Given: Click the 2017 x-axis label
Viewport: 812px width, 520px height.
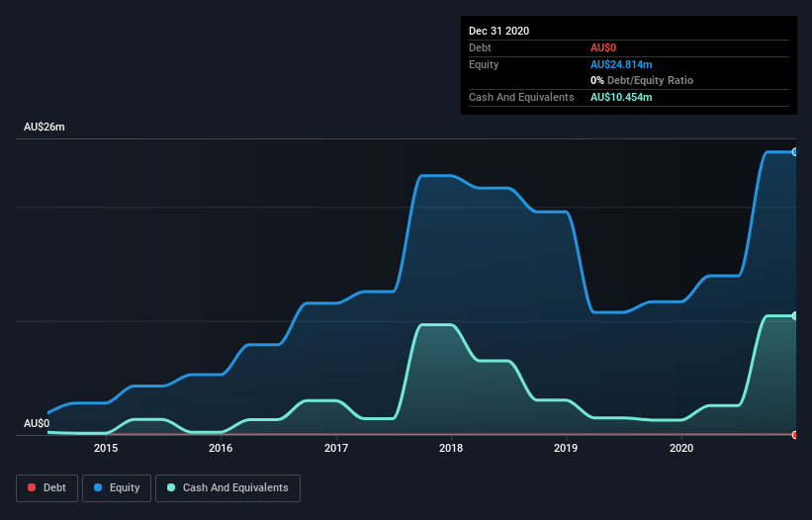Looking at the screenshot, I should 336,448.
